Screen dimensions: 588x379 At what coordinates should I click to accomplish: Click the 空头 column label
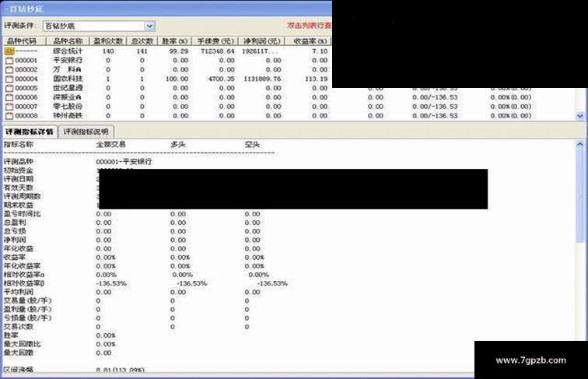point(252,145)
